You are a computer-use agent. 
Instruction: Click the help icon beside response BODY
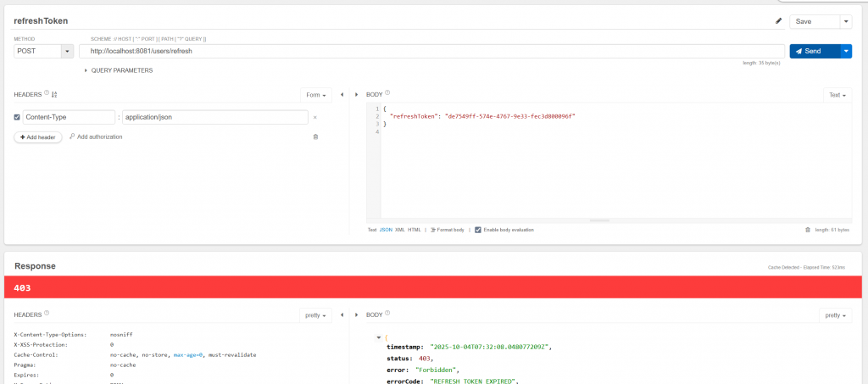(387, 313)
